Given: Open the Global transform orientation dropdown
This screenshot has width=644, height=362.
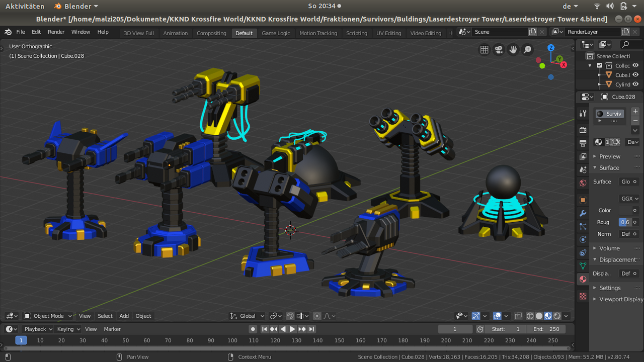Looking at the screenshot, I should [247, 316].
